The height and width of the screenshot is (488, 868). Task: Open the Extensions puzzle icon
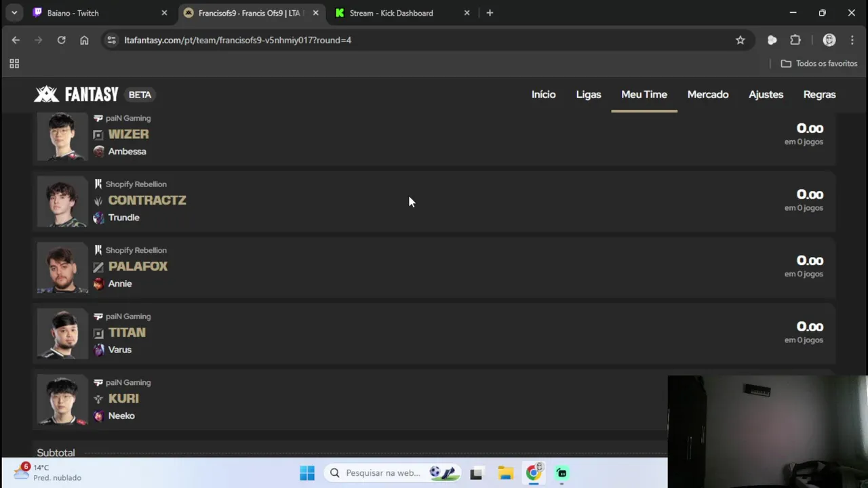pyautogui.click(x=795, y=40)
